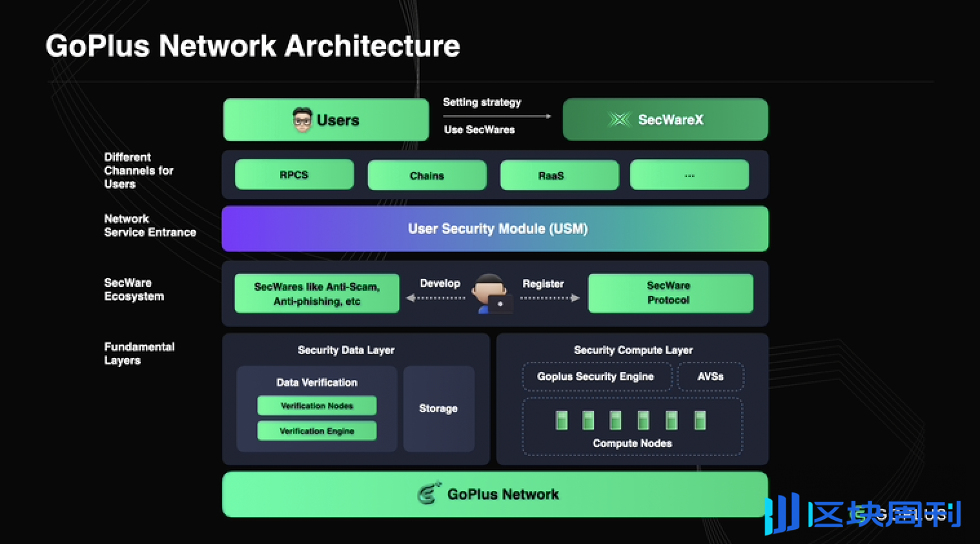Viewport: 980px width, 544px height.
Task: Click the developer with laptop icon
Action: [492, 294]
